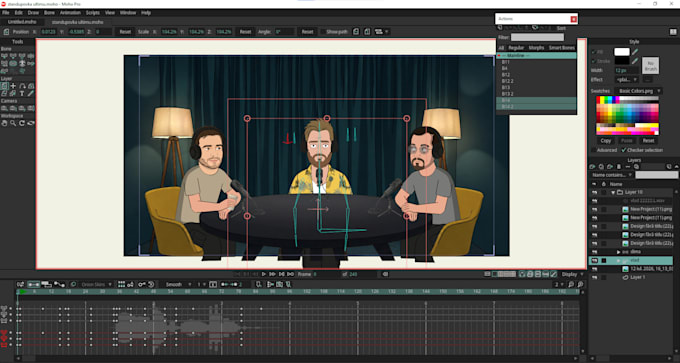
Task: Switch to the Untitled.moho document tab
Action: [x=22, y=22]
